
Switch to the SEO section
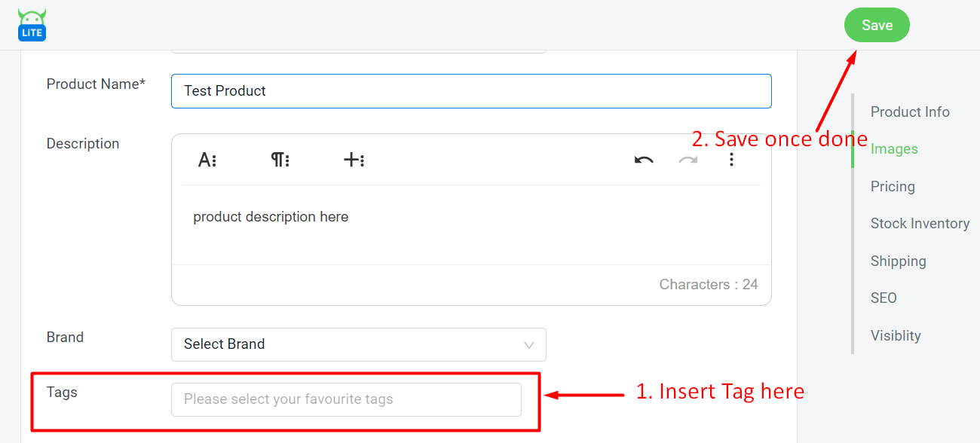coord(884,298)
